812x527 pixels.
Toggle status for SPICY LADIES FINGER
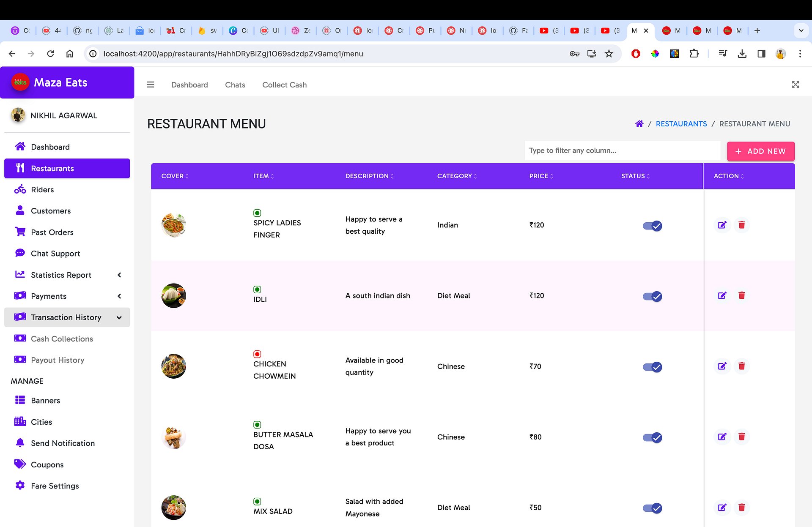[x=652, y=226]
